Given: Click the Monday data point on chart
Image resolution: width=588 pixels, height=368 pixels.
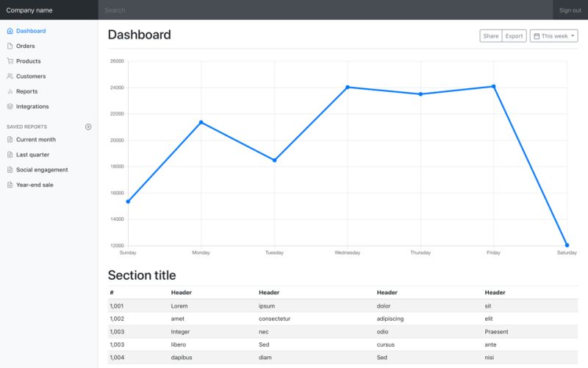Looking at the screenshot, I should [201, 122].
